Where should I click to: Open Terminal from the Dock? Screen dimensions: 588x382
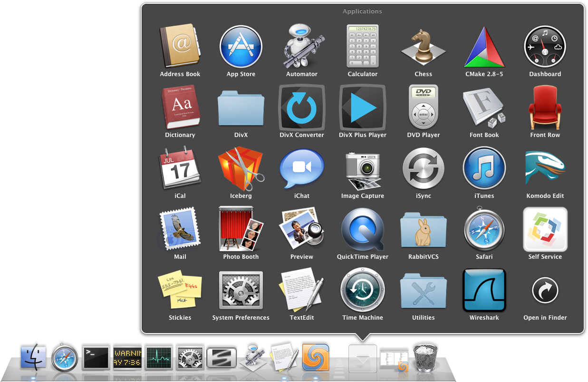click(x=96, y=357)
